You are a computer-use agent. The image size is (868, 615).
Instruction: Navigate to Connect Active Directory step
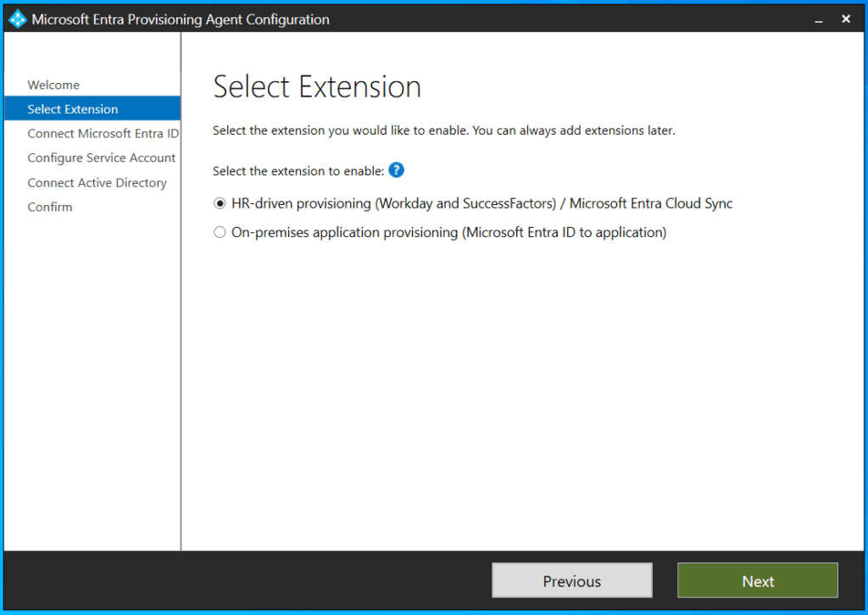tap(97, 183)
